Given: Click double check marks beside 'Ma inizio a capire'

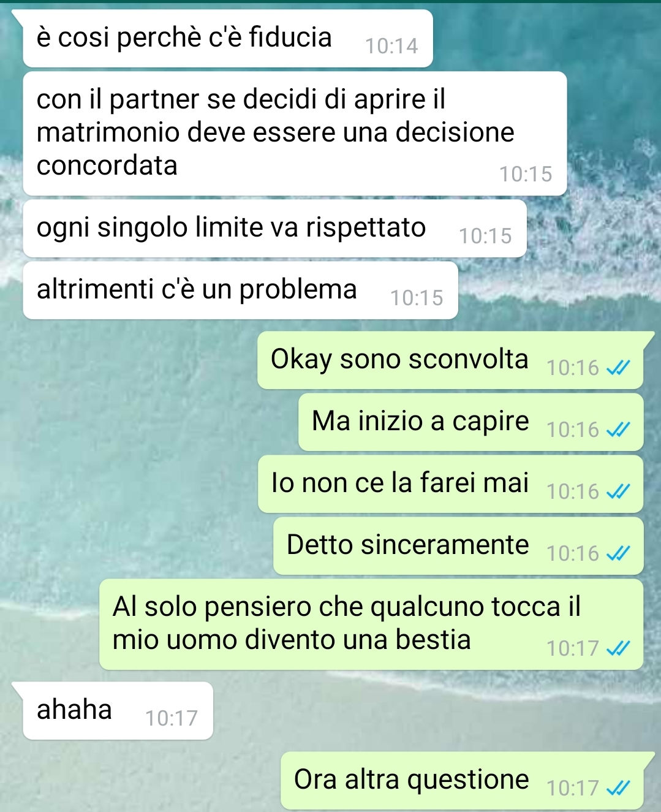Looking at the screenshot, I should pyautogui.click(x=618, y=430).
